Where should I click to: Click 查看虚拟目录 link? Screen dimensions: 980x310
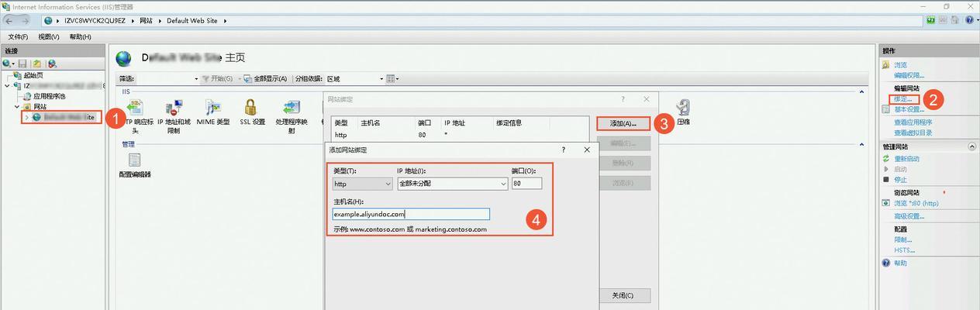(x=913, y=133)
